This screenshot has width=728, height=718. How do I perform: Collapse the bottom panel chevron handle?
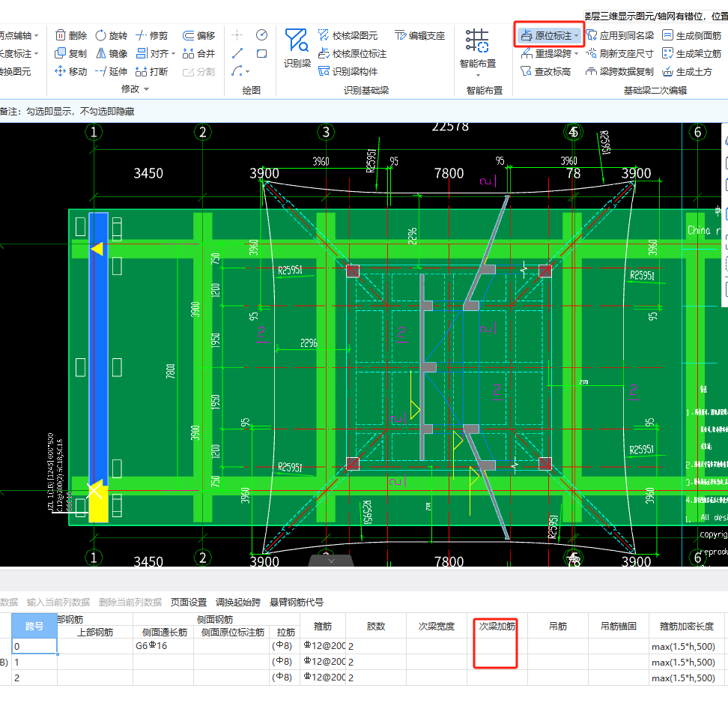click(x=331, y=561)
